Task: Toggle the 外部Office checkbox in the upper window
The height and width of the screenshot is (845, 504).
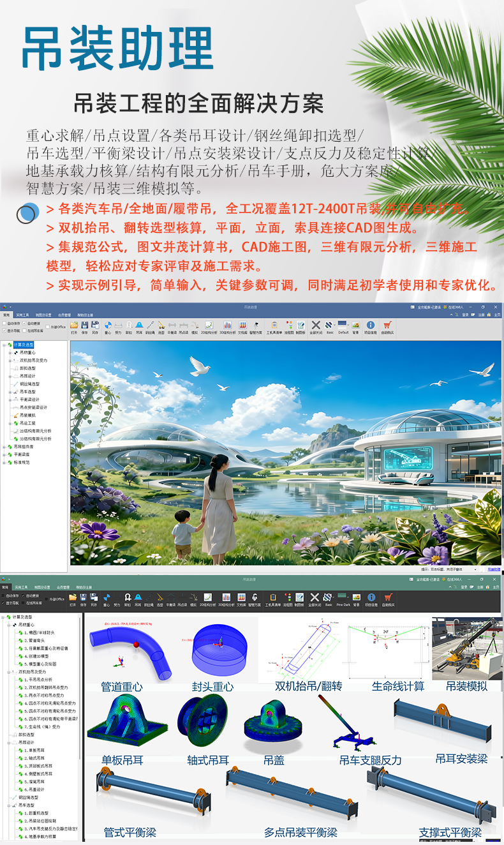Action: tap(48, 327)
